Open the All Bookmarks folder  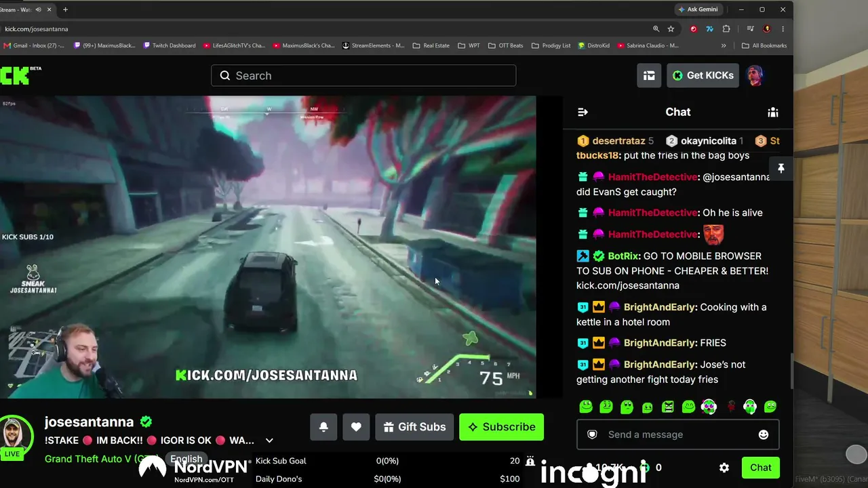coord(764,45)
